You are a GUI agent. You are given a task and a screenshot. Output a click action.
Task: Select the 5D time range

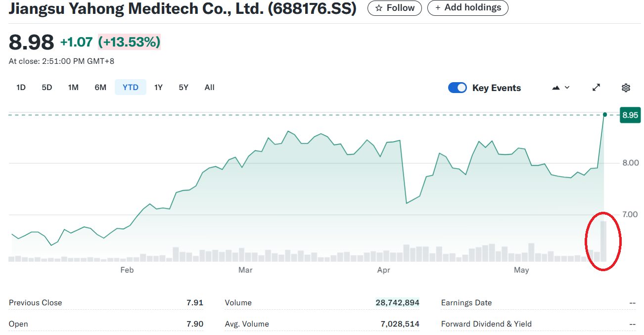(x=47, y=88)
